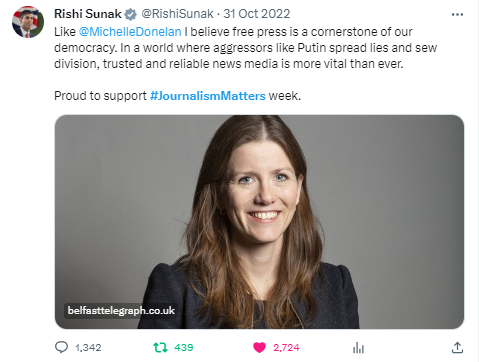Open the @MichelleDonelan mention link

point(130,32)
